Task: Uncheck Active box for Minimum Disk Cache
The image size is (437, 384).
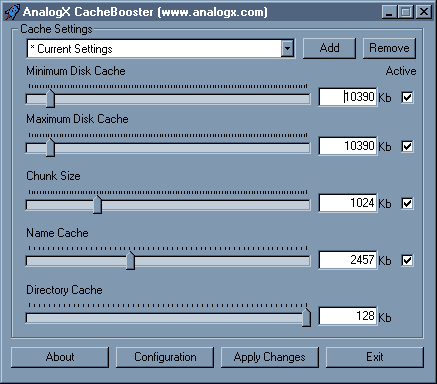Action: (x=407, y=97)
